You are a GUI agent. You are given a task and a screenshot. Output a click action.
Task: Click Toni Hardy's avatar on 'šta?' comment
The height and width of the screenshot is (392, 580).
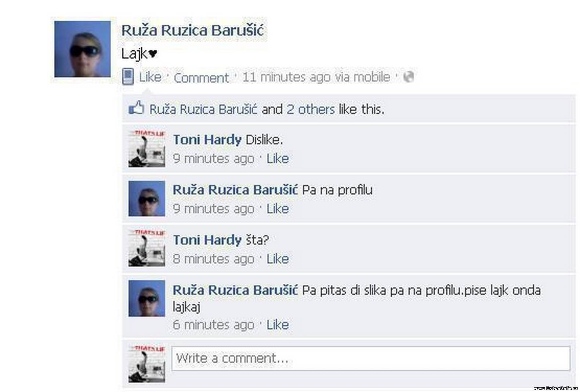click(147, 248)
